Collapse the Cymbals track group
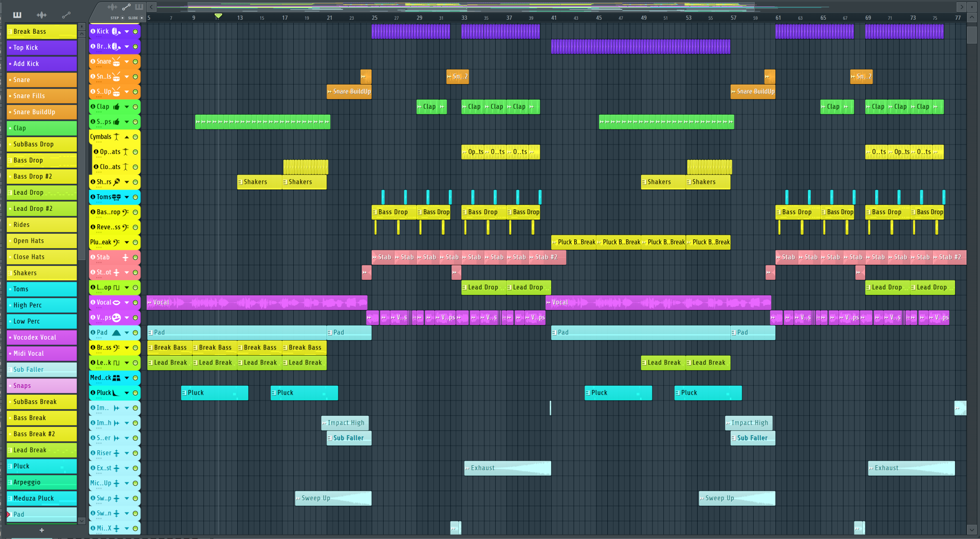 (127, 137)
